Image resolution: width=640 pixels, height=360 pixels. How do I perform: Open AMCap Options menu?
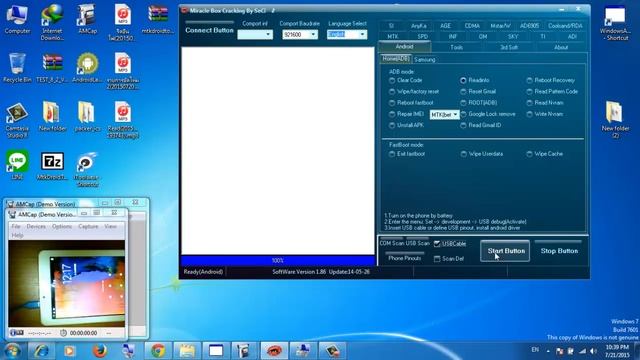(x=62, y=227)
